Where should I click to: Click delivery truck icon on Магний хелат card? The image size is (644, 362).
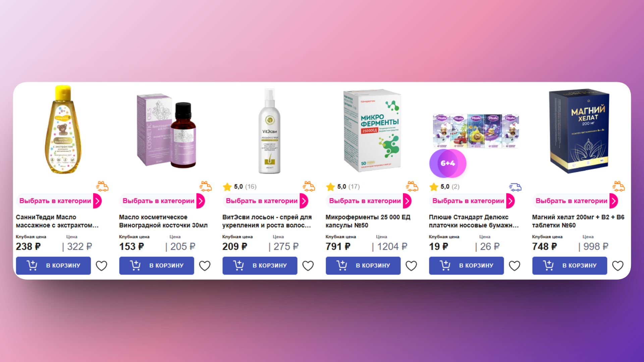point(619,186)
